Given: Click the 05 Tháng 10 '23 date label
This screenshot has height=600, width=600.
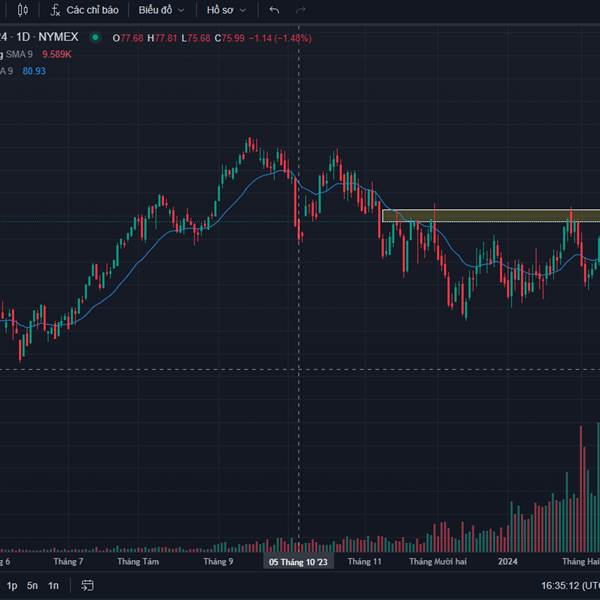Looking at the screenshot, I should (298, 562).
